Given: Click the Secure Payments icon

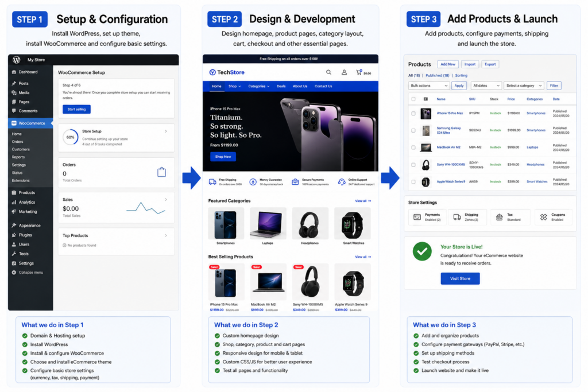Looking at the screenshot, I should pyautogui.click(x=295, y=182).
